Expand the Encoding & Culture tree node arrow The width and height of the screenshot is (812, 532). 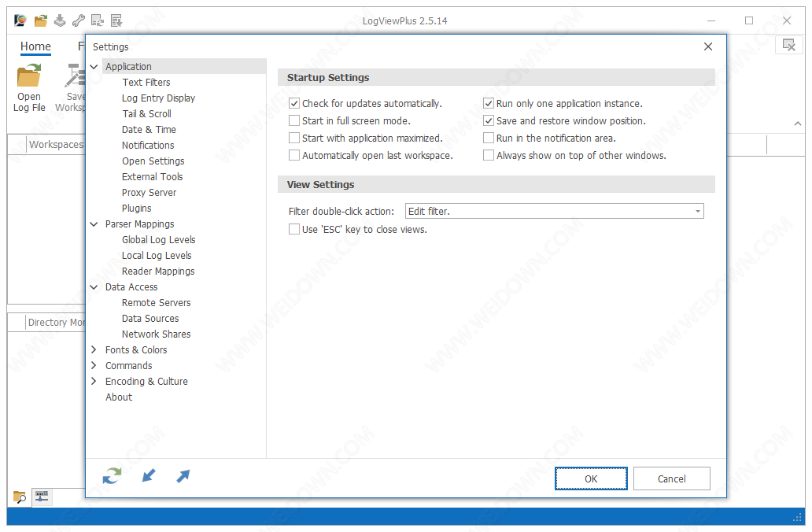94,381
